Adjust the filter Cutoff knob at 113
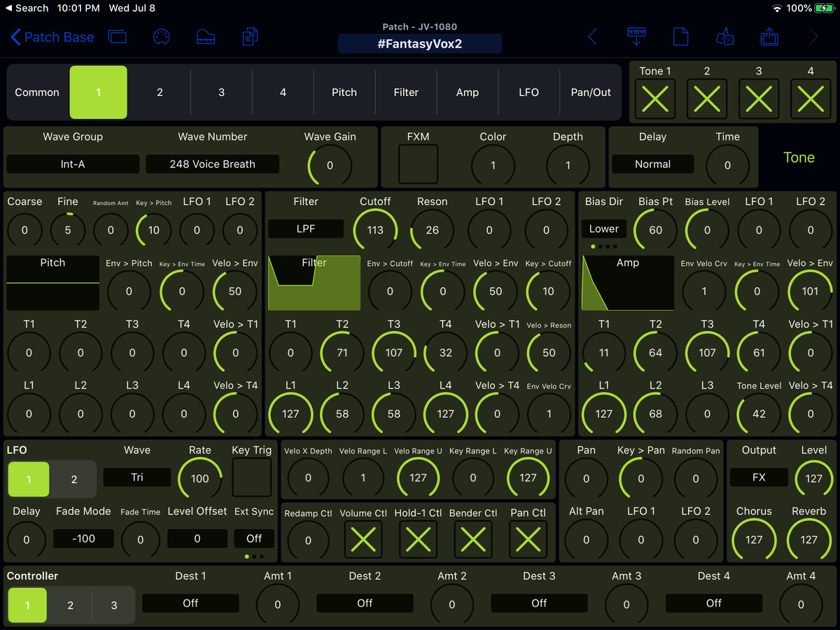 (375, 230)
